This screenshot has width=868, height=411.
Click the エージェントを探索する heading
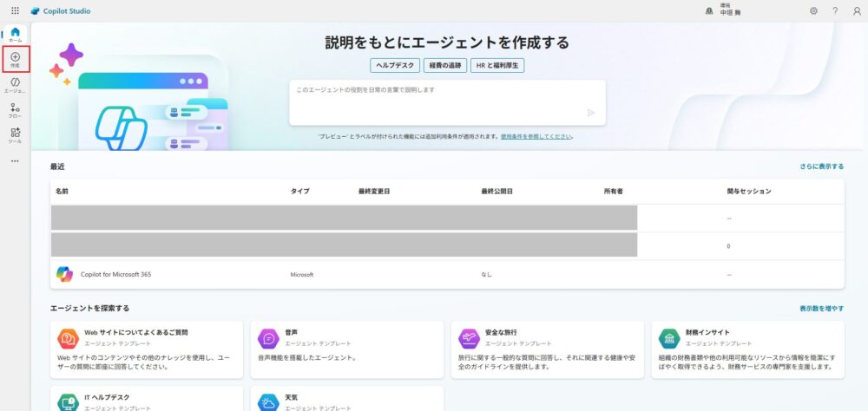tap(89, 308)
